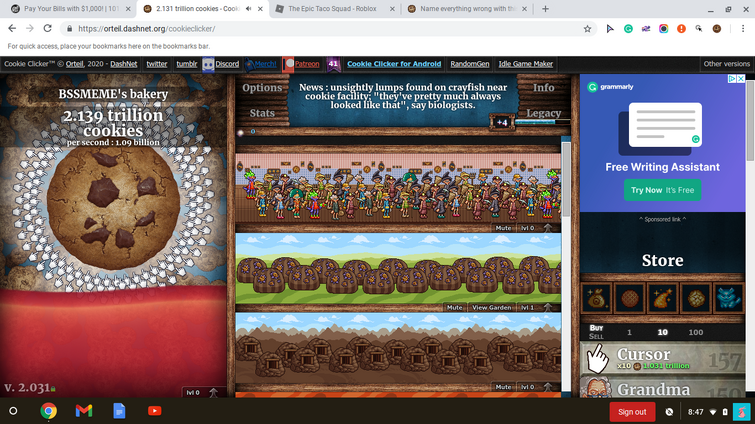Mute the mine building row
This screenshot has height=424, width=755.
pos(503,387)
